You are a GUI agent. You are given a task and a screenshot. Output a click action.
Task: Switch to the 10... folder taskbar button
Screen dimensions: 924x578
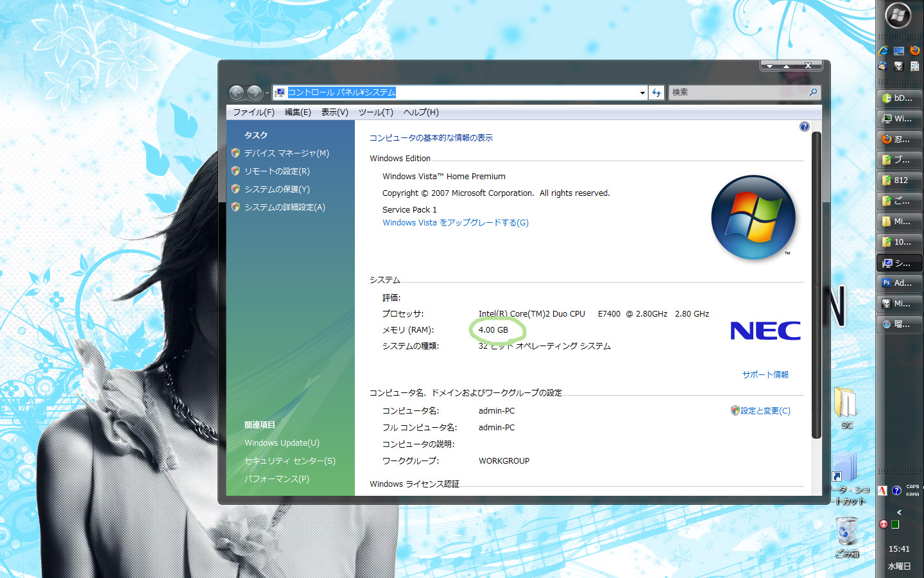[899, 242]
